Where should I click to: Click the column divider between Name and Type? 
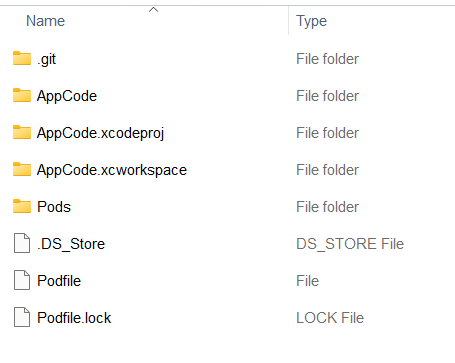click(x=289, y=21)
